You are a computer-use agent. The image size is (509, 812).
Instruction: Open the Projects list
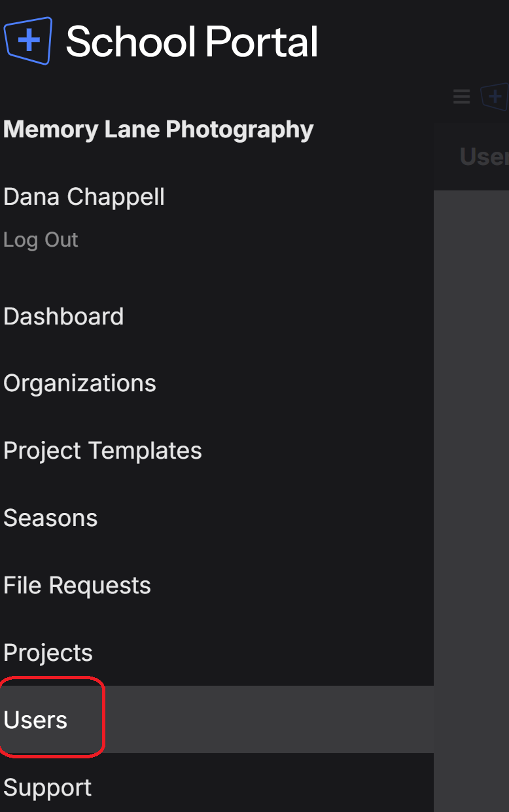coord(48,653)
